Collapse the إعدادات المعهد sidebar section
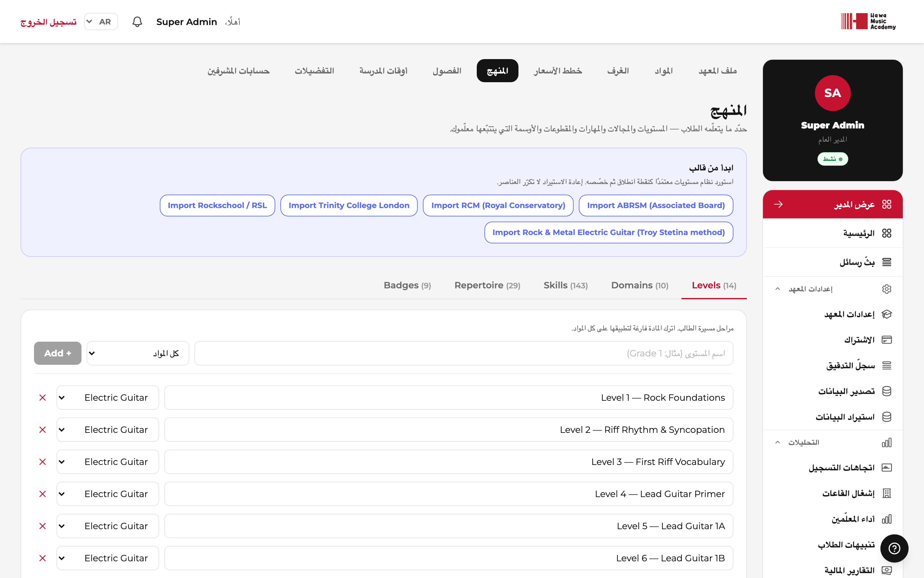The width and height of the screenshot is (924, 578). (778, 289)
